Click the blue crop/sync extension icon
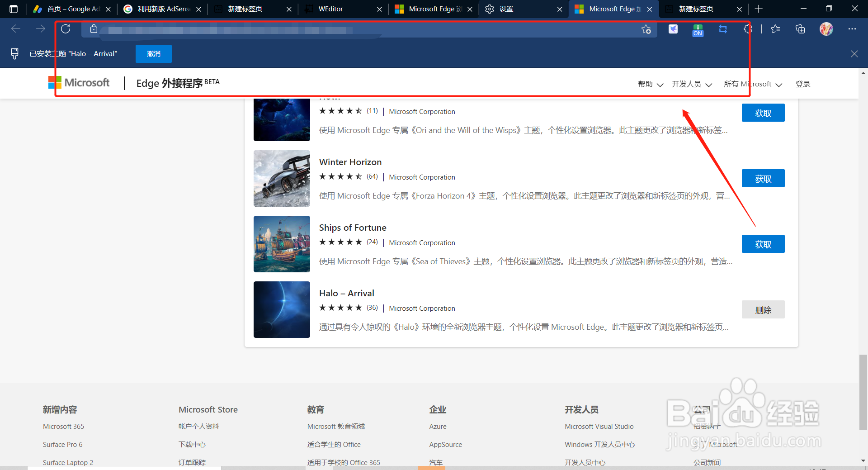The width and height of the screenshot is (868, 470). click(723, 29)
